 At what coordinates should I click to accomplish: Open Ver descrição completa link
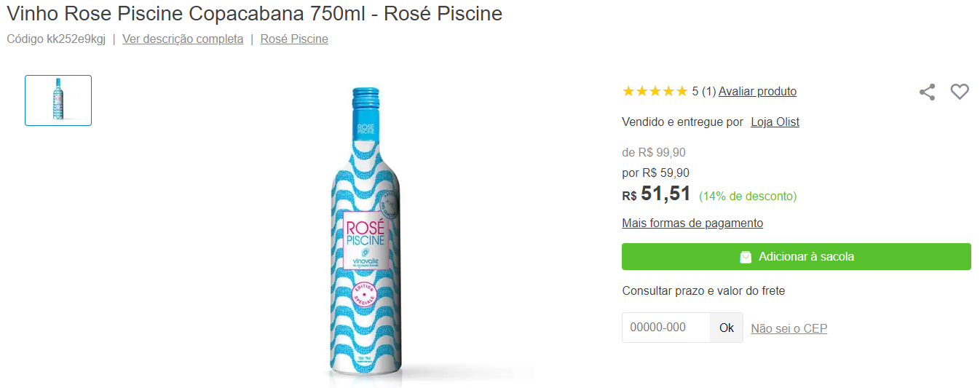pyautogui.click(x=183, y=39)
